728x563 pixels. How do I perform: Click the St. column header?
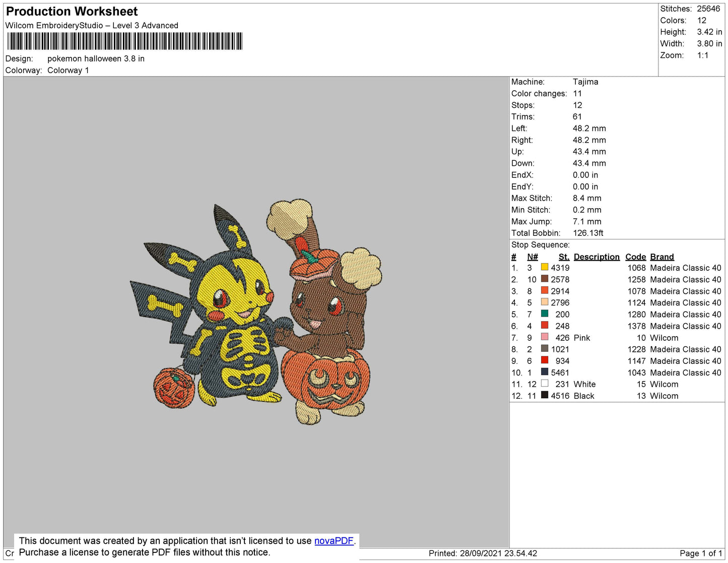[564, 257]
